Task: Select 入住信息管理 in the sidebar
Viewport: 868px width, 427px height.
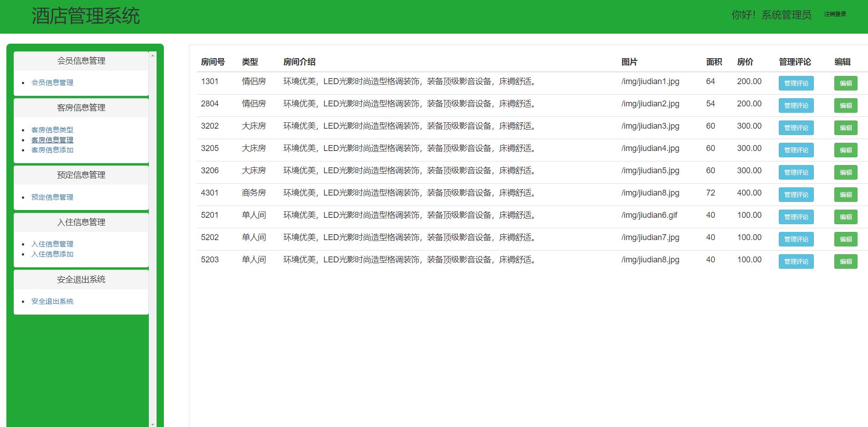Action: coord(52,244)
